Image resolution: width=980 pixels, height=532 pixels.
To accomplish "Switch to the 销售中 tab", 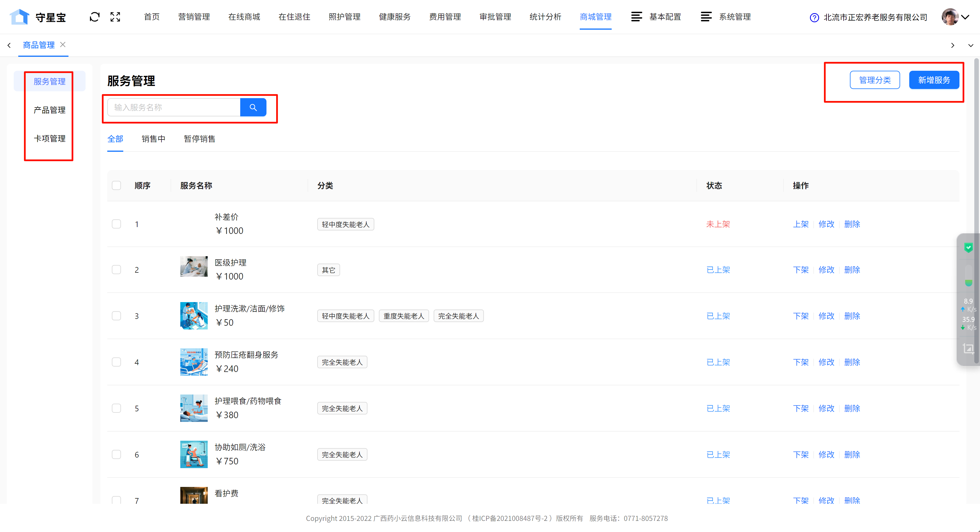I will click(x=153, y=139).
